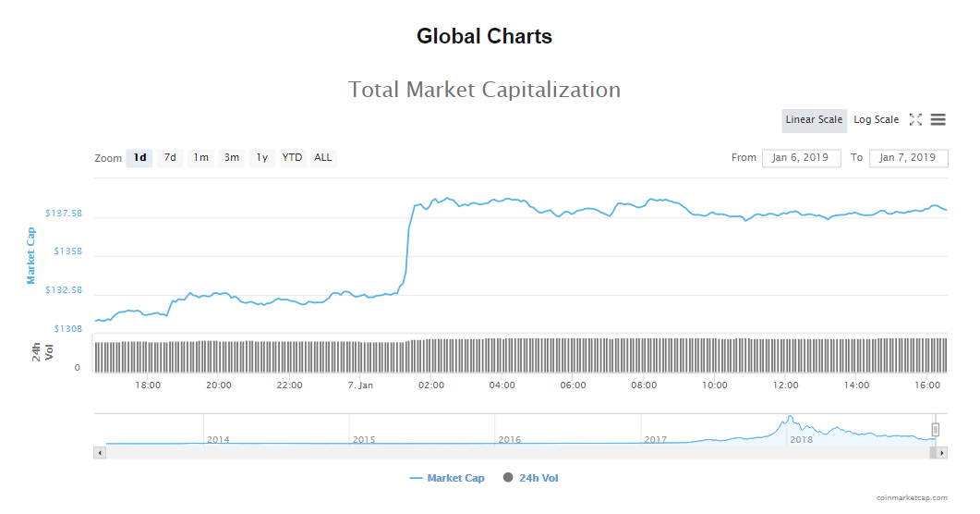Screen dimensions: 980x514
Task: Click the navigator scrollbar track
Action: click(517, 453)
